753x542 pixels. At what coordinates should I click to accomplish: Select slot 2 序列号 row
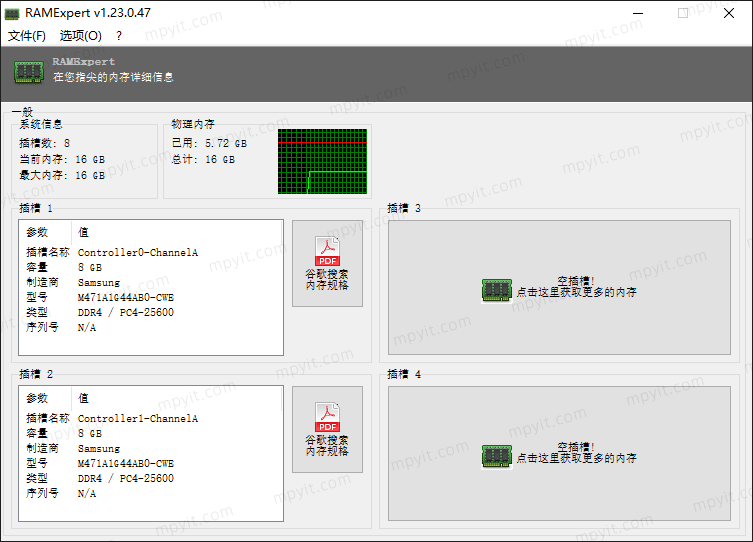coord(151,494)
